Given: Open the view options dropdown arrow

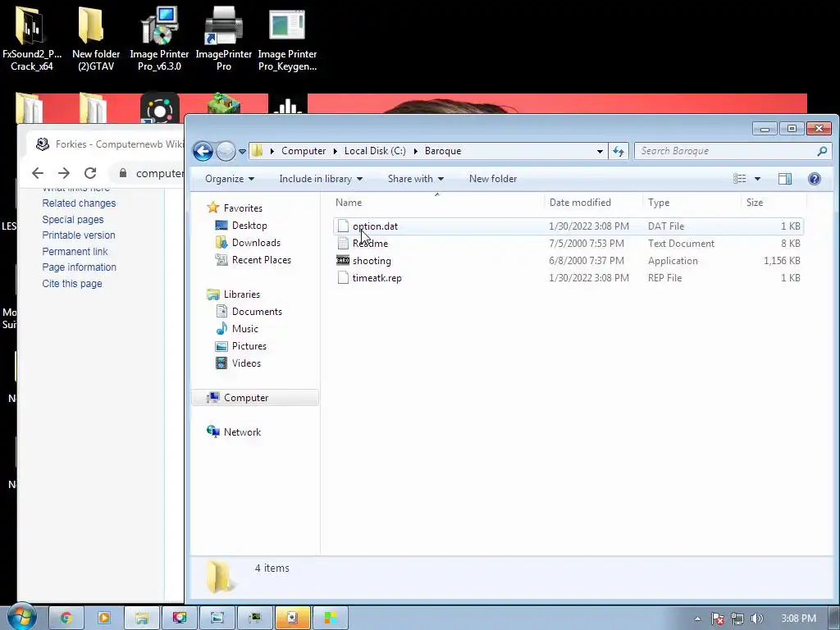Looking at the screenshot, I should [757, 179].
